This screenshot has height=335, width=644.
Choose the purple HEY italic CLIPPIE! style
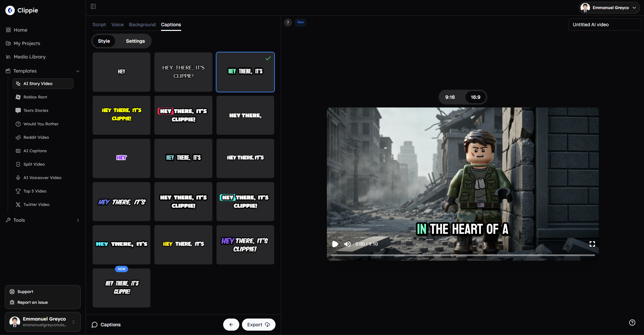pyautogui.click(x=245, y=245)
